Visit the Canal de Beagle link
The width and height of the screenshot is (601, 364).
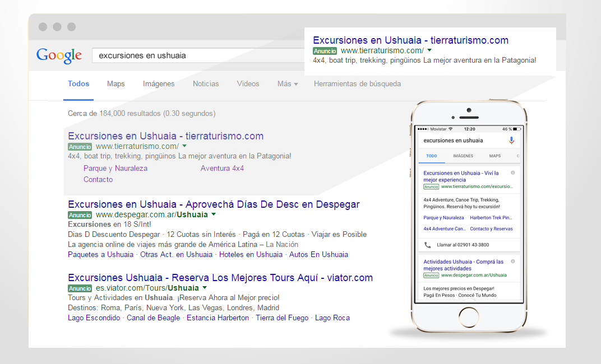153,318
